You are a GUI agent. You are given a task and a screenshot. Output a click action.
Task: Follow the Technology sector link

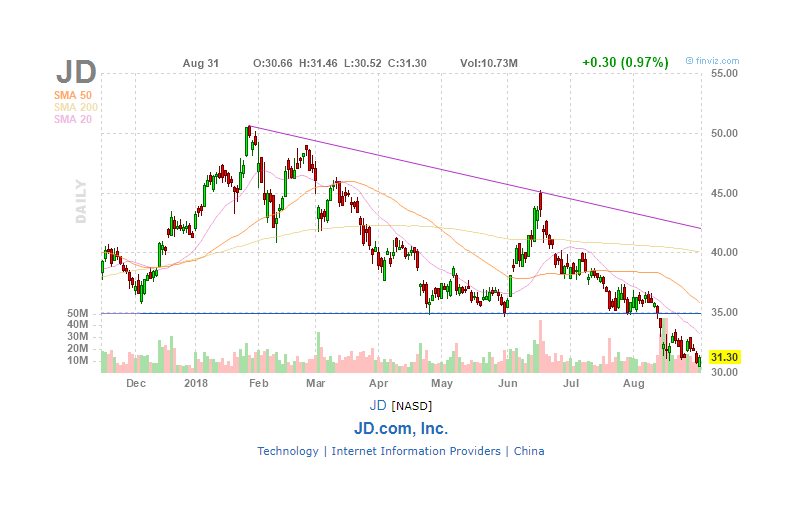point(288,451)
